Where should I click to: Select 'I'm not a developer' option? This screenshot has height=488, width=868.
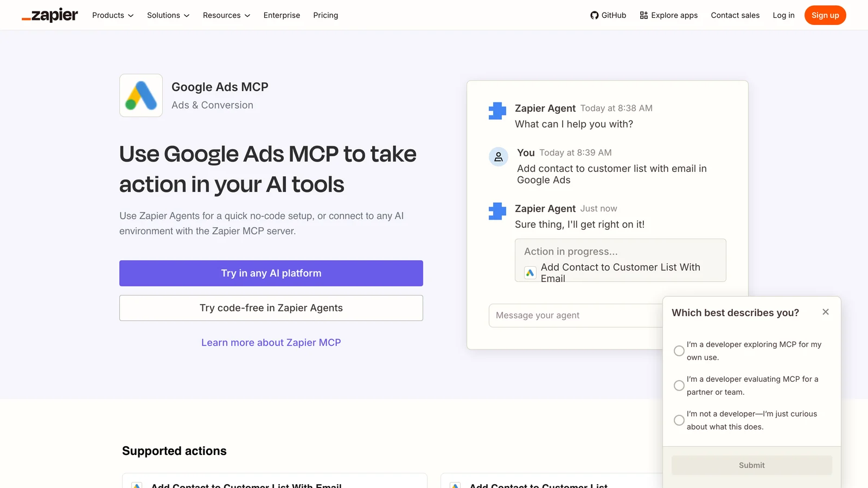tap(679, 420)
